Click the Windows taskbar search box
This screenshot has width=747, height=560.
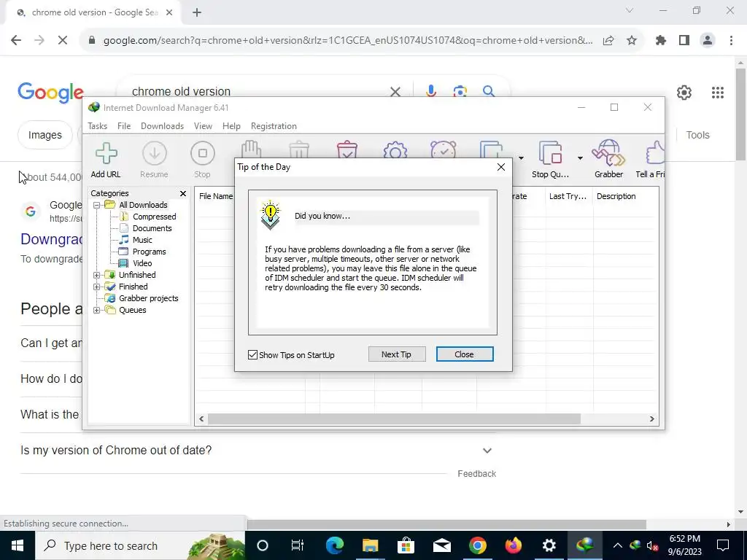coord(139,545)
